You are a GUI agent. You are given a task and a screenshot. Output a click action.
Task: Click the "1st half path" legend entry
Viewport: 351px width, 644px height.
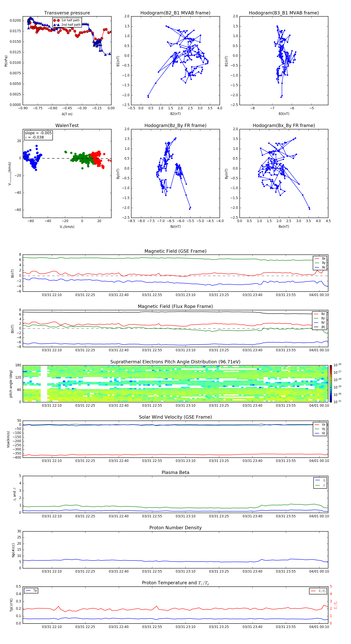tap(67, 20)
